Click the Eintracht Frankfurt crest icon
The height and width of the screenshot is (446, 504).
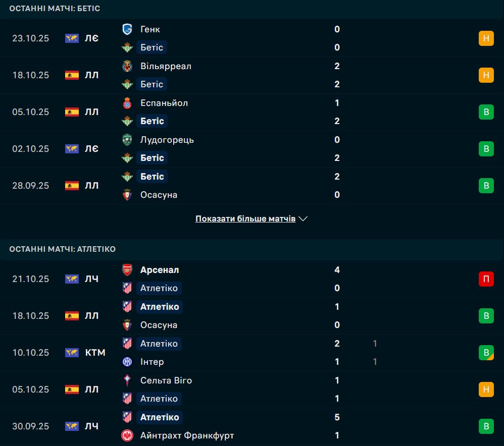[x=127, y=435]
